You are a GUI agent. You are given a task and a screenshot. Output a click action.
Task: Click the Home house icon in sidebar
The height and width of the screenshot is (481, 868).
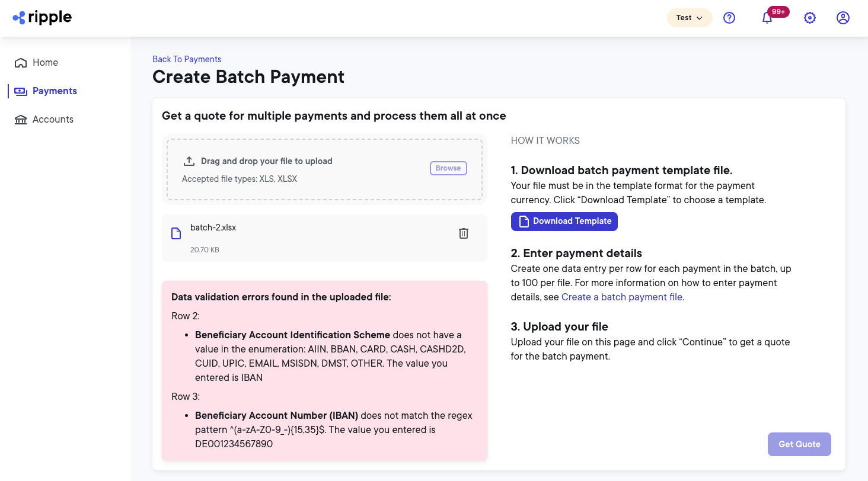tap(21, 62)
